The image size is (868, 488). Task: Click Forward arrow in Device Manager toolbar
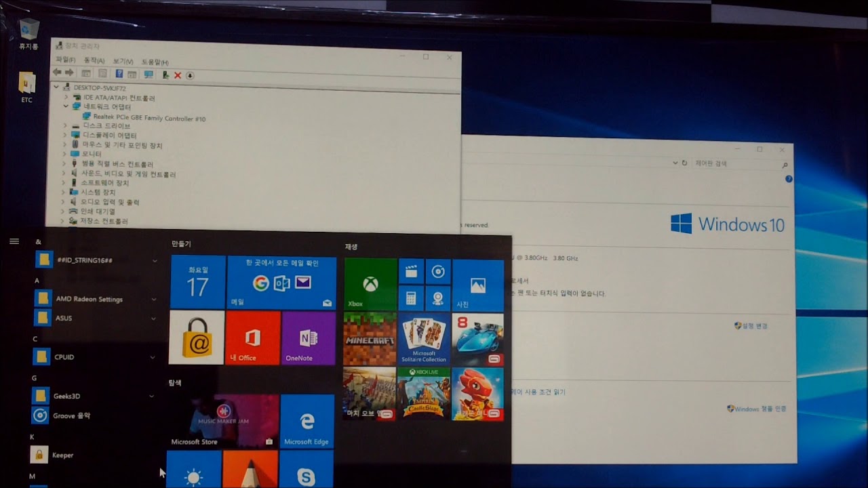(68, 73)
